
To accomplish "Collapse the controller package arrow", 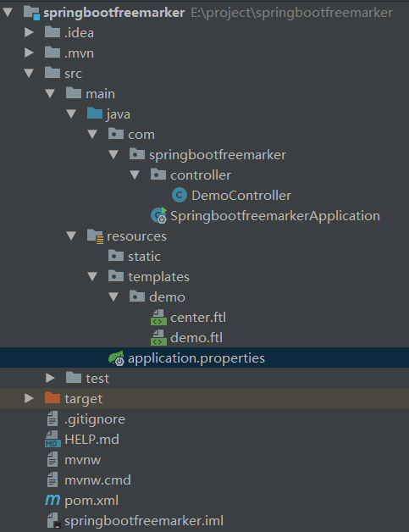I will tap(135, 175).
